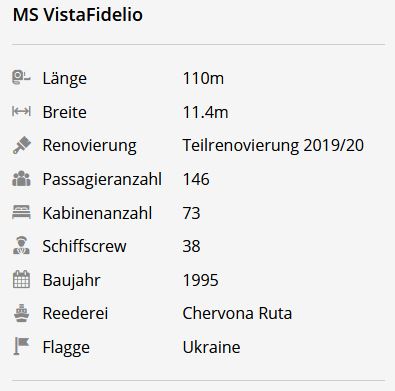Click the captain icon beside Schiffscrew

(x=21, y=246)
